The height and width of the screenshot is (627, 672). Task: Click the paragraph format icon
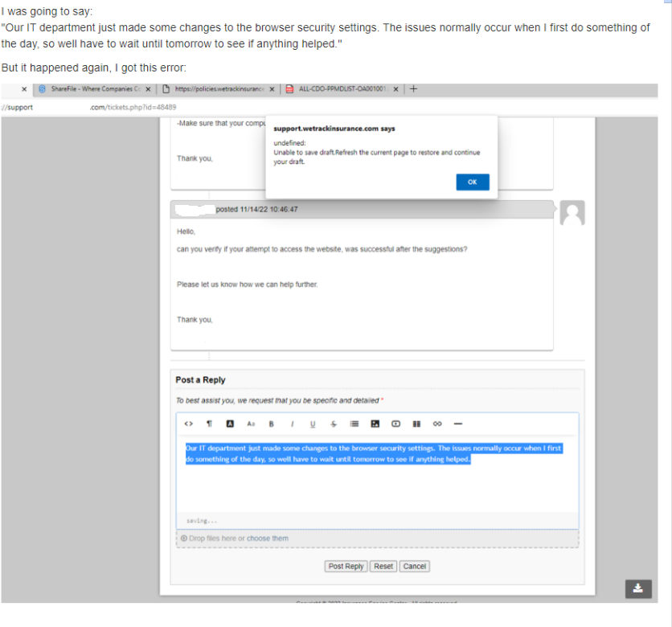point(209,424)
